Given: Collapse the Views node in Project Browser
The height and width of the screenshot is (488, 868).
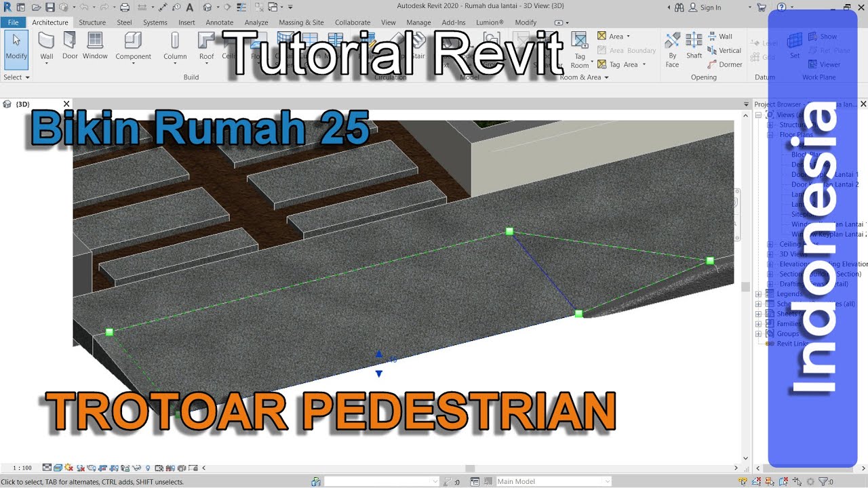Looking at the screenshot, I should (x=759, y=115).
